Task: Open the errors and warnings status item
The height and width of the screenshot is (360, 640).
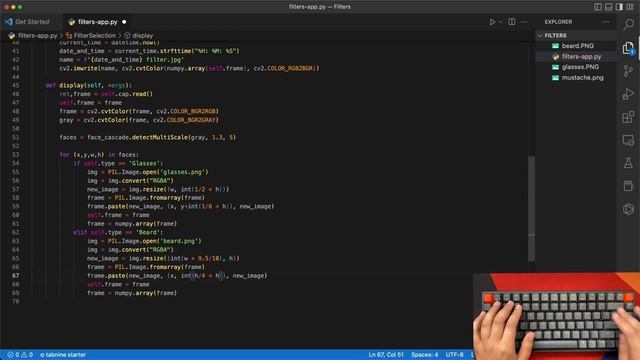Action: 20,355
